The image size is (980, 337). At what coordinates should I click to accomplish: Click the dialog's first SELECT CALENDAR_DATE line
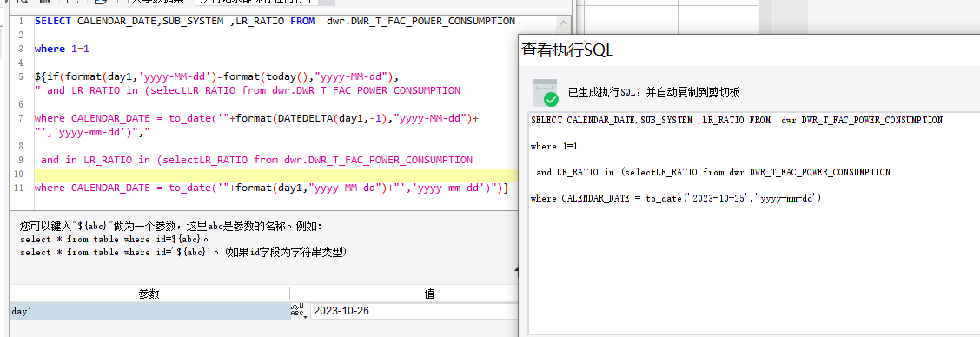coord(736,120)
